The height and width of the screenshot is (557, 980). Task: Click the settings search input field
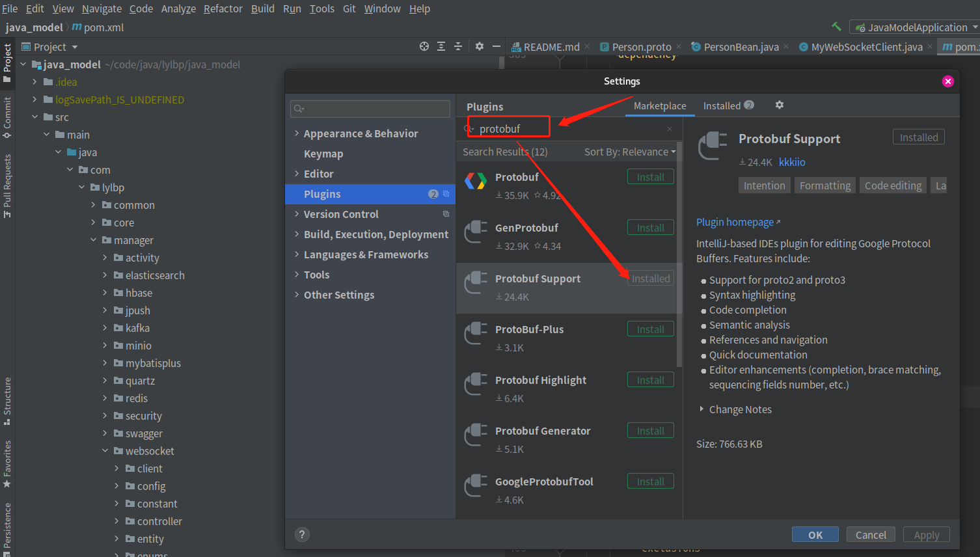pos(370,109)
